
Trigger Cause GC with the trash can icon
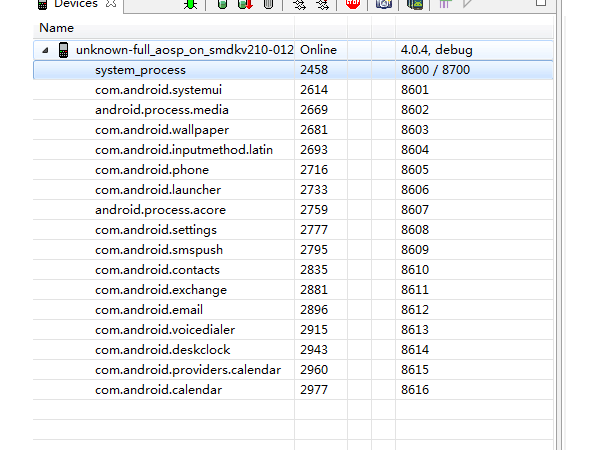point(267,5)
